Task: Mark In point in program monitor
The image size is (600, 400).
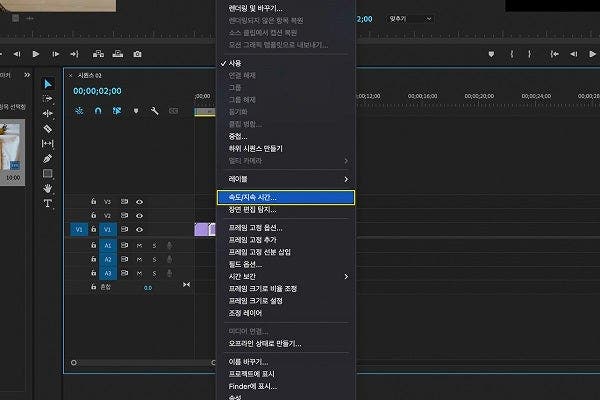Action: pyautogui.click(x=512, y=54)
